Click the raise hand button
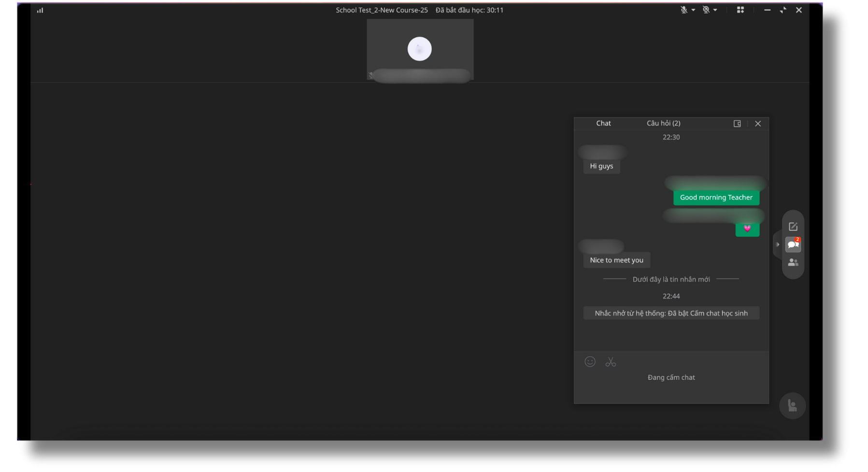The height and width of the screenshot is (472, 868). pyautogui.click(x=792, y=405)
